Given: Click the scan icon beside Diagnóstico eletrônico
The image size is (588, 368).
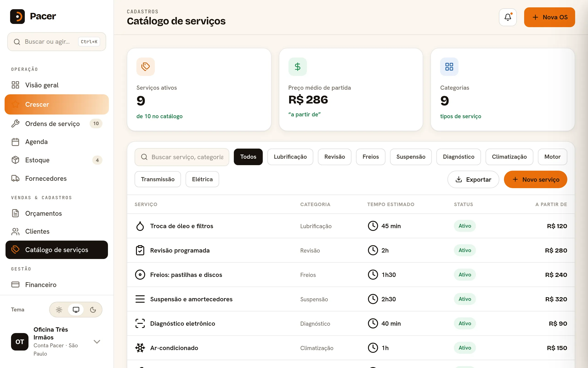Looking at the screenshot, I should (x=140, y=323).
